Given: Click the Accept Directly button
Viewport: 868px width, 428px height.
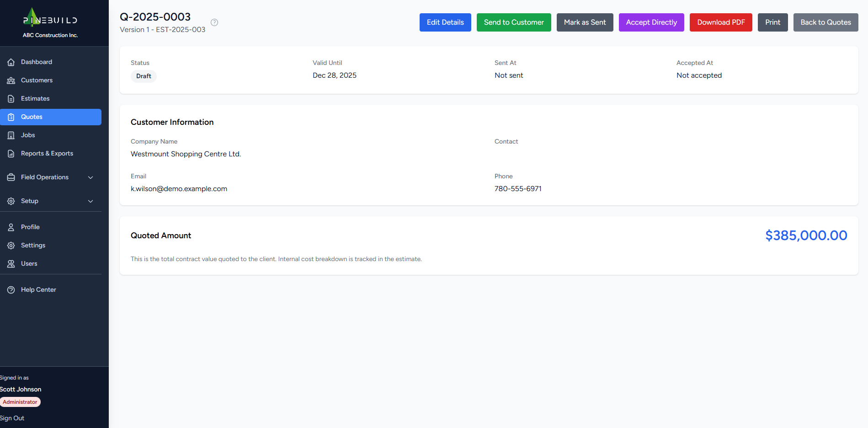Looking at the screenshot, I should pos(651,22).
